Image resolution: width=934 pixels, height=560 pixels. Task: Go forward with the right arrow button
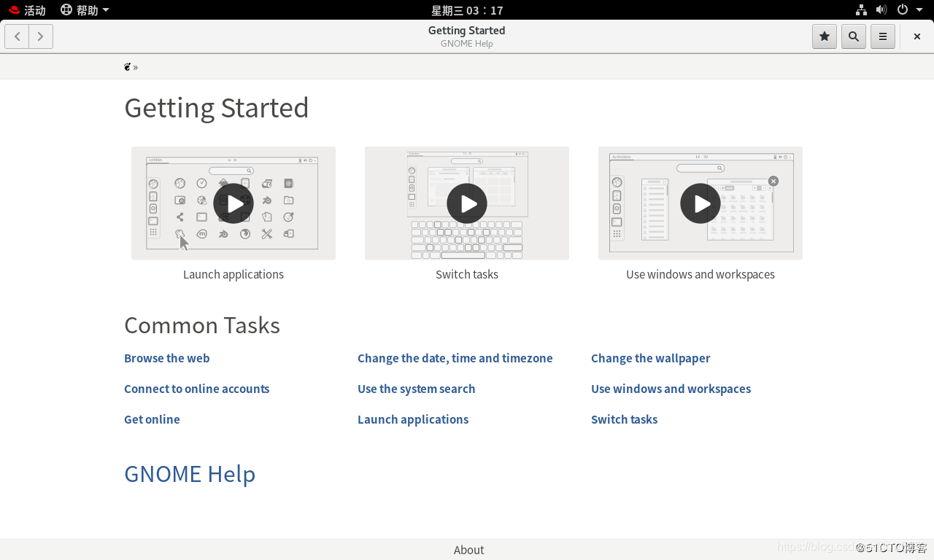pyautogui.click(x=41, y=36)
